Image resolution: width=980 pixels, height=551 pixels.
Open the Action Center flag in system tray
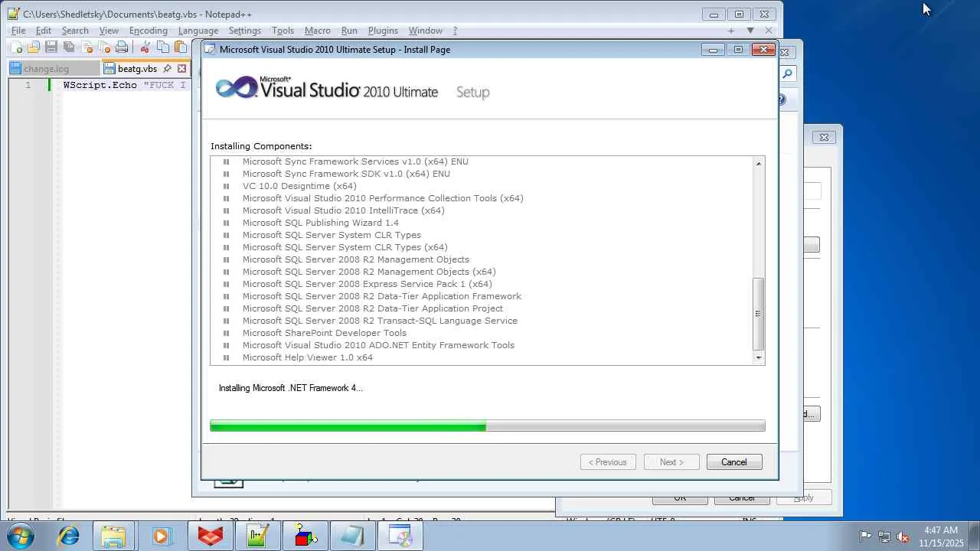click(x=865, y=536)
